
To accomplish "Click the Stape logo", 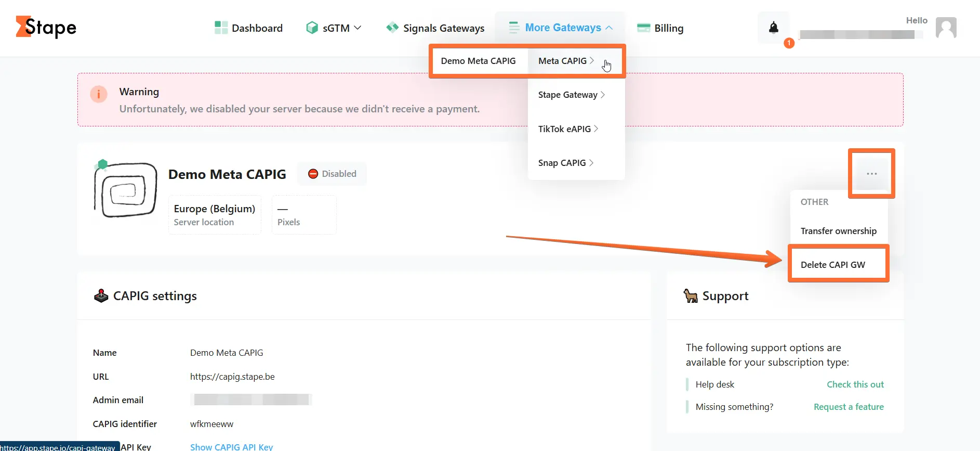I will 46,27.
